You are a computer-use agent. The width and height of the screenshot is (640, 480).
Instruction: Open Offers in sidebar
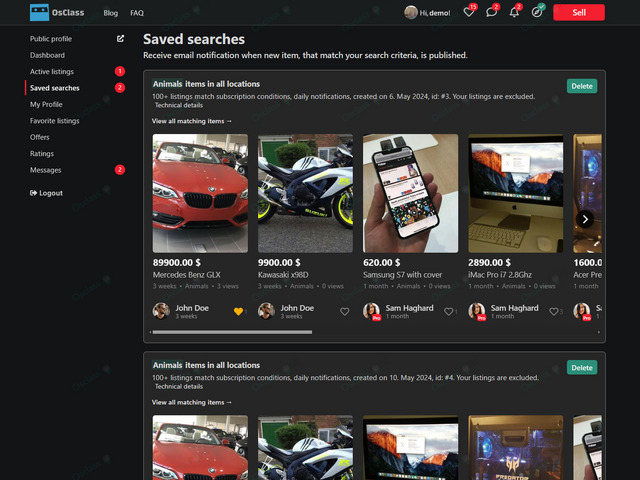[x=40, y=137]
